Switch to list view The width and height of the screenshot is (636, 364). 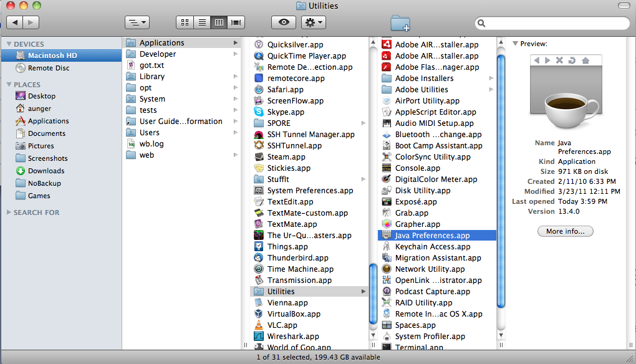202,22
